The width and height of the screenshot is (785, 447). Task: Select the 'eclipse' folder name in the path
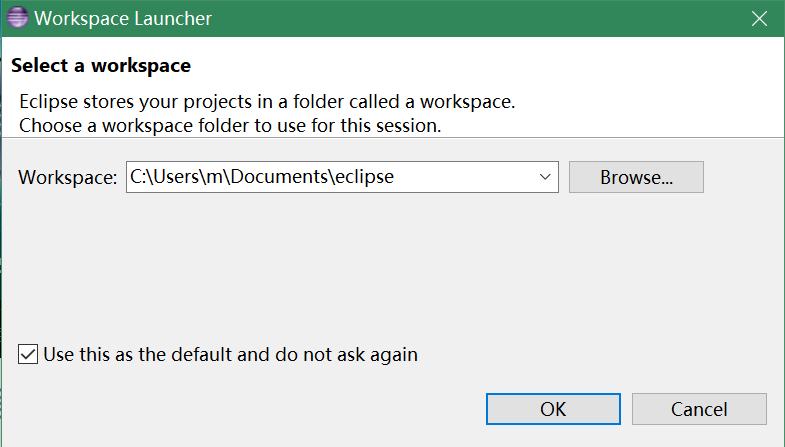pos(363,177)
